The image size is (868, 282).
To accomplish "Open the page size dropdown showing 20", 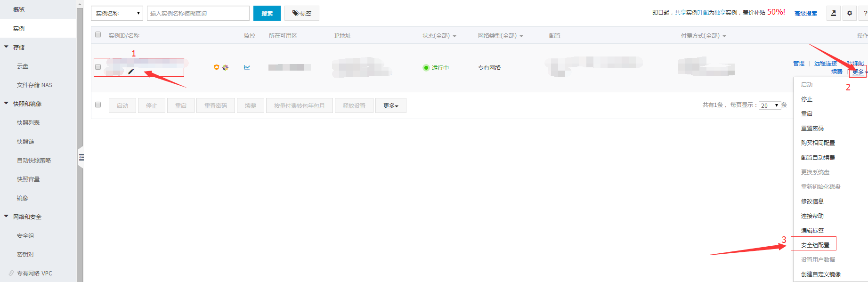I will (770, 105).
